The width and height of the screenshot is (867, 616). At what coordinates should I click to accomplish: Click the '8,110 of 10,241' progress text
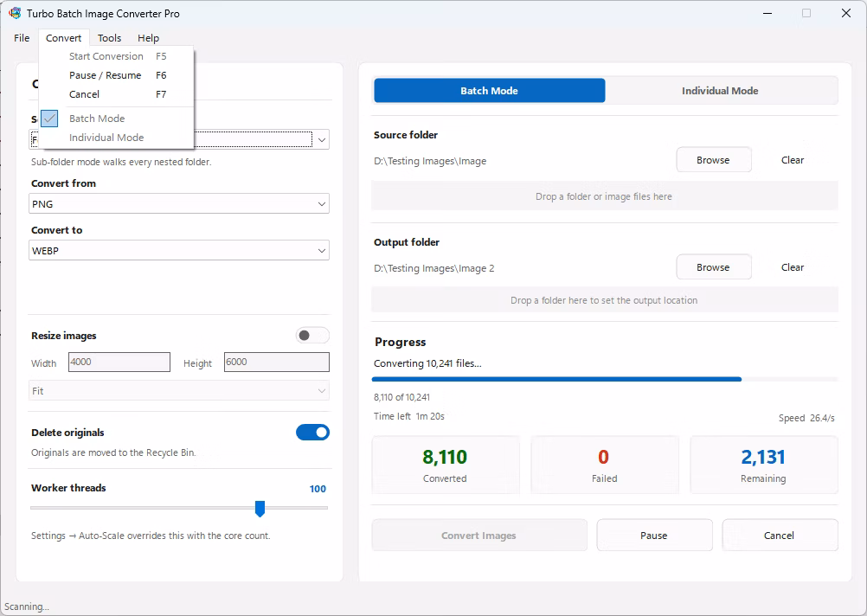[401, 397]
